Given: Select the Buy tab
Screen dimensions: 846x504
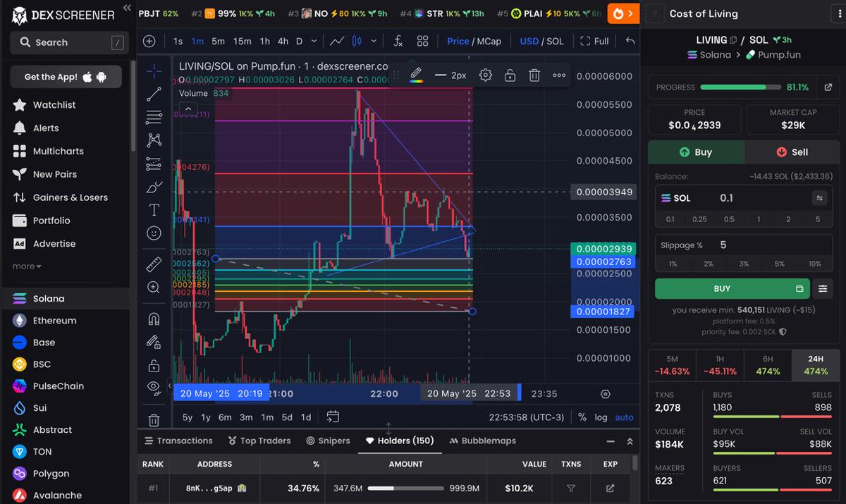Looking at the screenshot, I should (697, 152).
